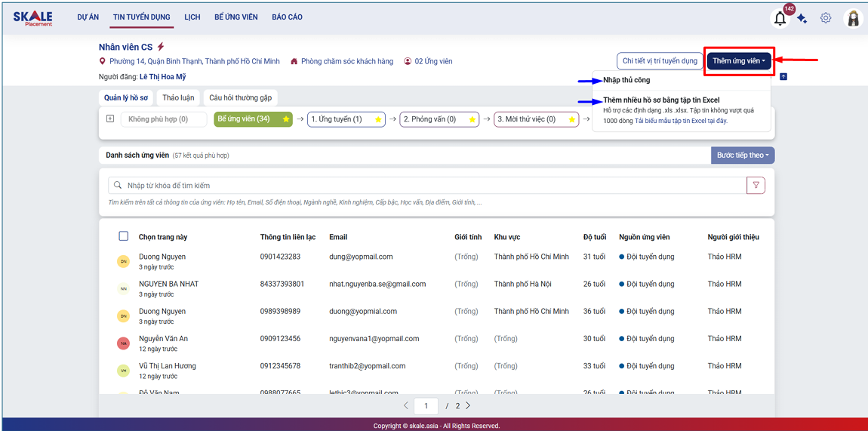The width and height of the screenshot is (868, 431).
Task: Click the Chi tiết vị trí tuyển dụng button
Action: pos(659,61)
